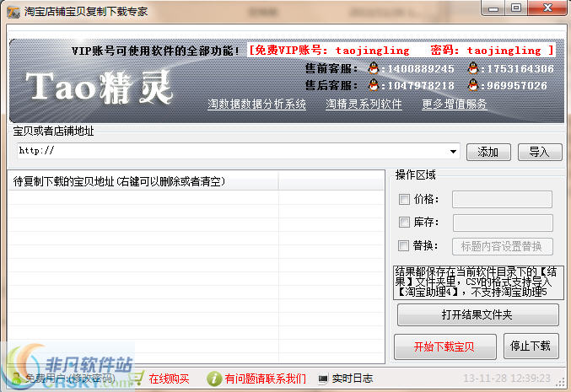Click 打开结果文件夹 button
The image size is (571, 392).
(x=477, y=314)
